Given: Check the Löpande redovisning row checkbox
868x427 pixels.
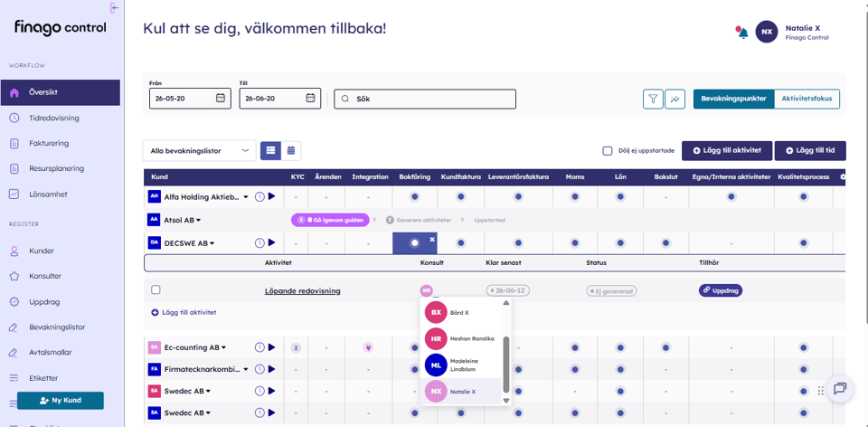Looking at the screenshot, I should tap(156, 289).
